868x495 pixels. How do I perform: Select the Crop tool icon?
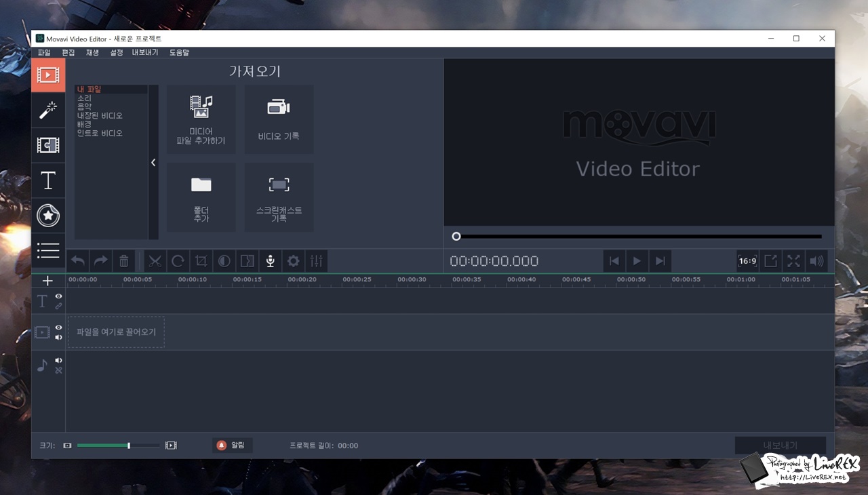point(201,261)
